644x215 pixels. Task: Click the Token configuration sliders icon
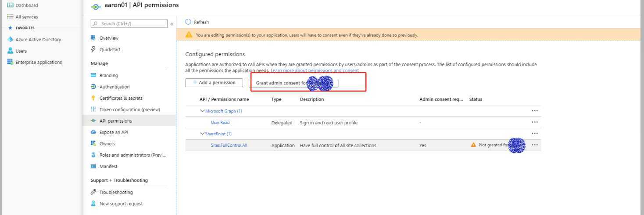pyautogui.click(x=93, y=109)
